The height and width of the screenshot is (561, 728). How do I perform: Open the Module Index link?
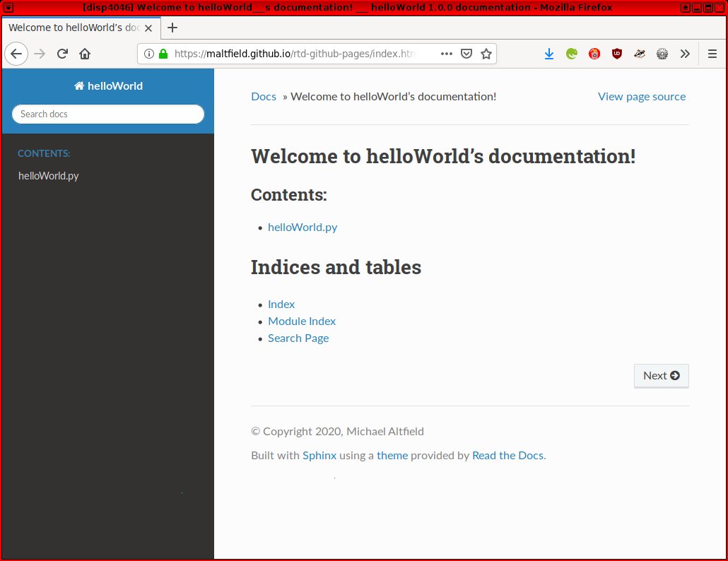[302, 321]
